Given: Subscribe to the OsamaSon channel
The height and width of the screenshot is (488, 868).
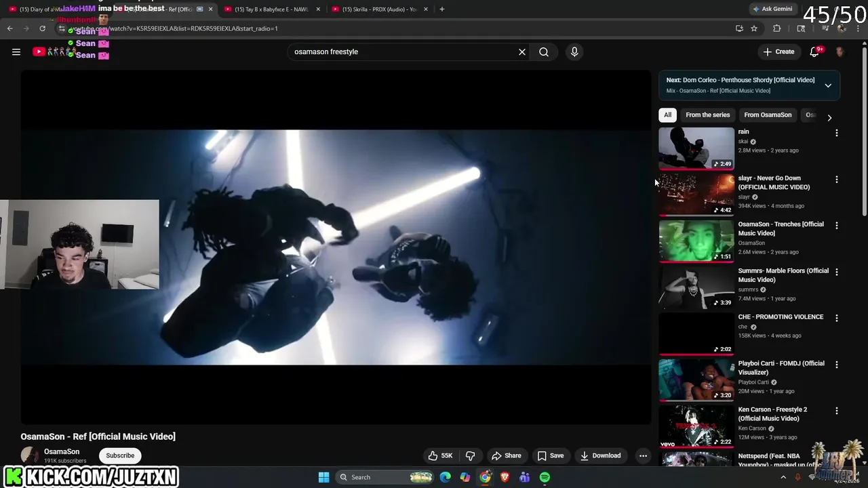Looking at the screenshot, I should [120, 455].
